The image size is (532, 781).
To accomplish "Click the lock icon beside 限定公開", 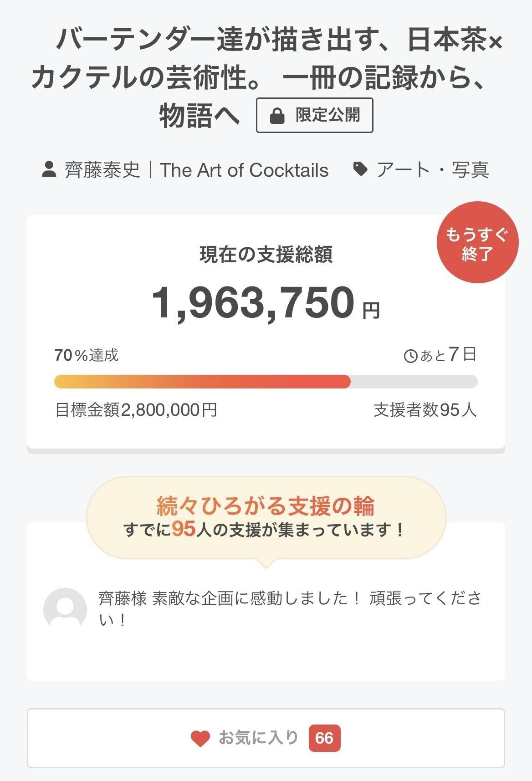I will coord(277,116).
